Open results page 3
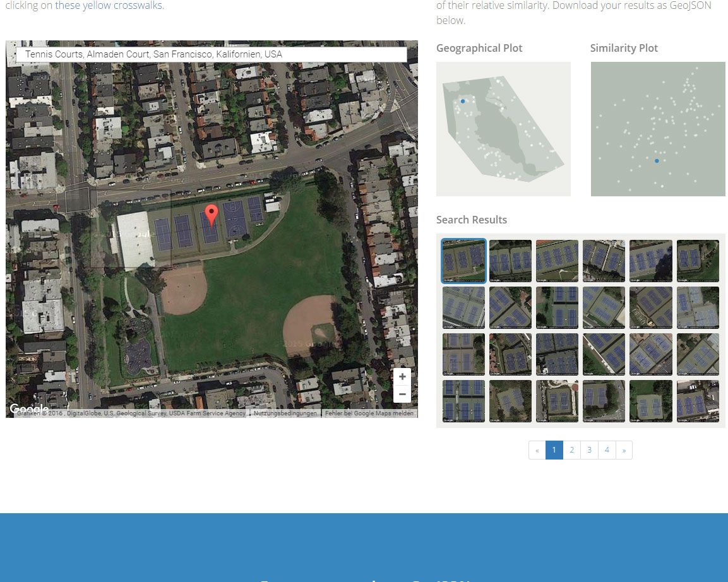 [x=589, y=450]
